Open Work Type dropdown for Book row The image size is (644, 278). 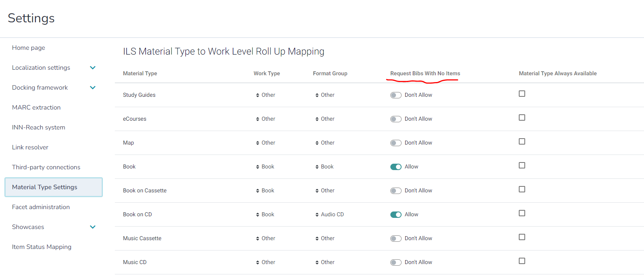(265, 166)
